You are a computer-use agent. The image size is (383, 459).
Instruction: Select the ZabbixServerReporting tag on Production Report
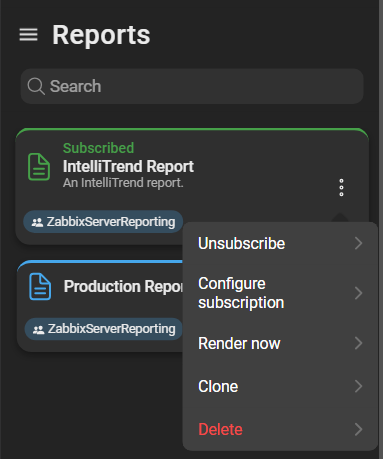tap(104, 329)
